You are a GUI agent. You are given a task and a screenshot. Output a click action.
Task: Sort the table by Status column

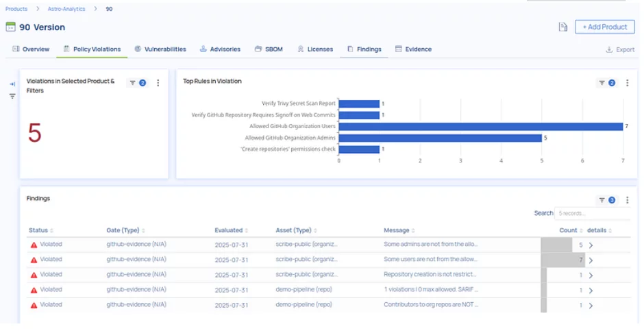(41, 230)
